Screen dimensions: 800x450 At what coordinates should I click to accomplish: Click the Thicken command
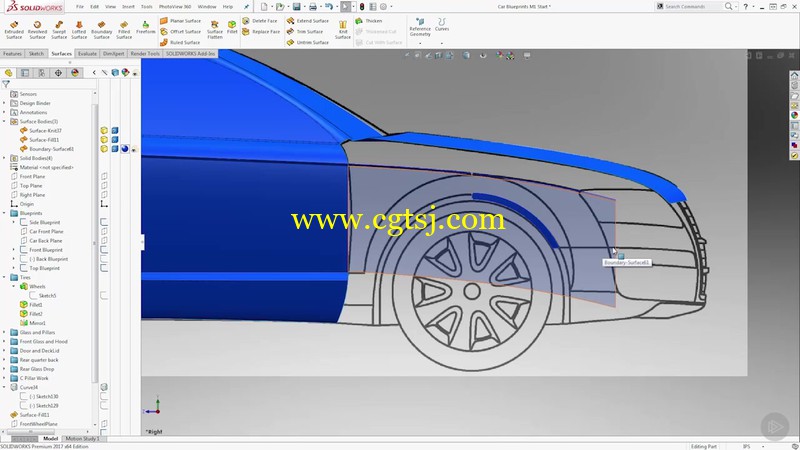(368, 21)
